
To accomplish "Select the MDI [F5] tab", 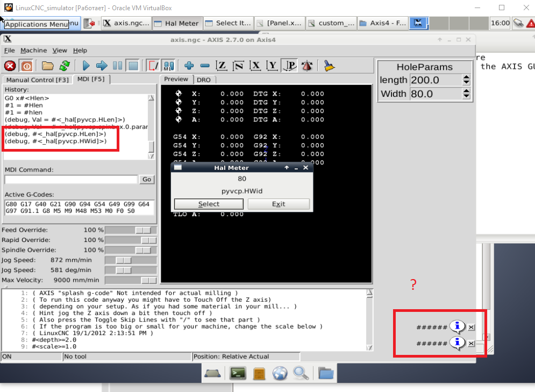I will 91,79.
